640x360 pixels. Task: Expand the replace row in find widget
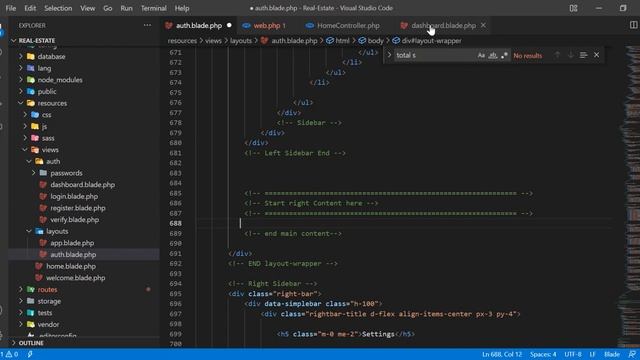(389, 55)
